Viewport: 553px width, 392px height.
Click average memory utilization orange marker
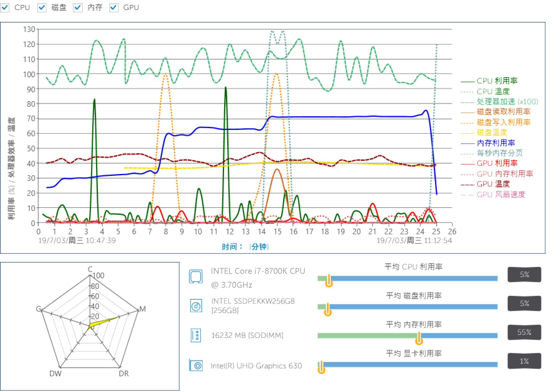(x=419, y=339)
